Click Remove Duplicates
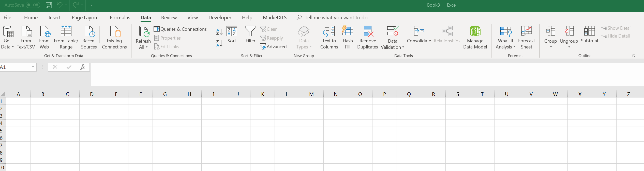644x171 pixels. (368, 37)
